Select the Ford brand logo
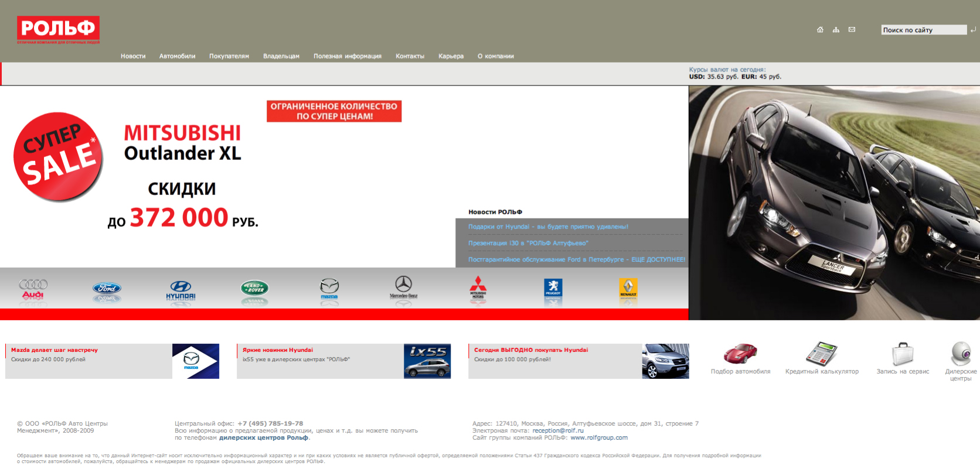Viewport: 980px width, 469px height. point(107,289)
